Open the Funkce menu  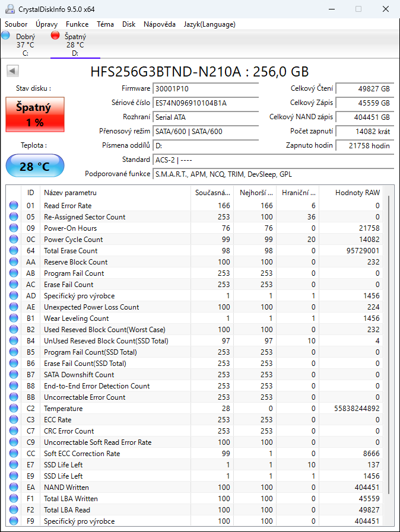(x=77, y=24)
